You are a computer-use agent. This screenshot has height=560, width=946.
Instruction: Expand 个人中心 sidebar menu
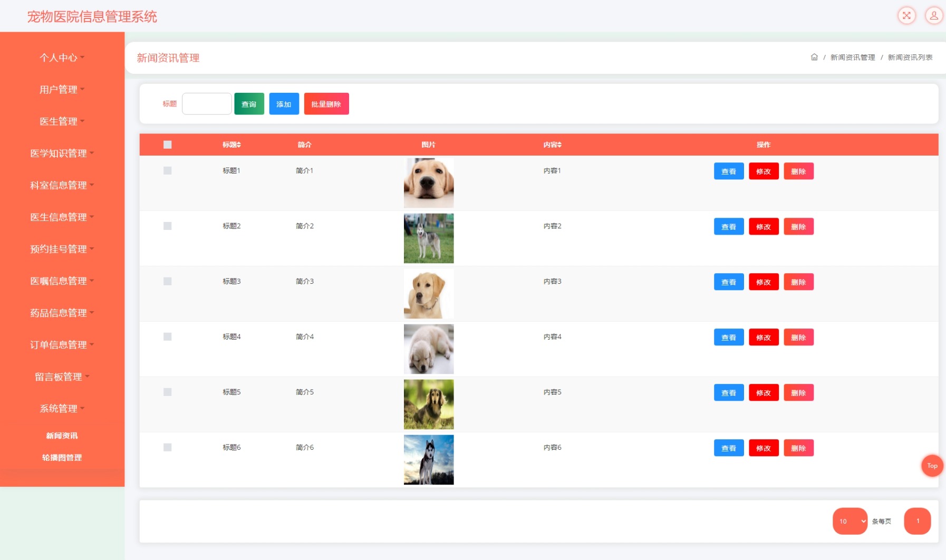click(x=62, y=57)
